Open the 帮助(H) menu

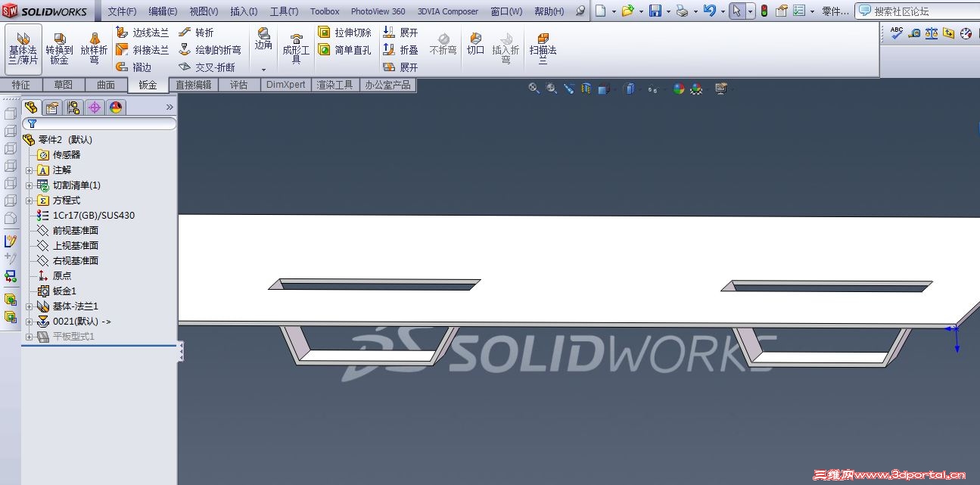click(x=549, y=11)
